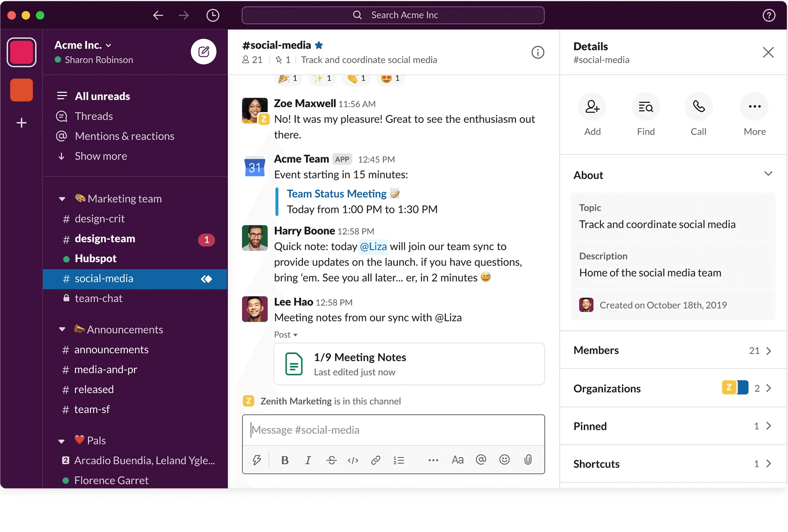Expand the Members row
Image resolution: width=788 pixels, height=532 pixels.
[x=673, y=350]
